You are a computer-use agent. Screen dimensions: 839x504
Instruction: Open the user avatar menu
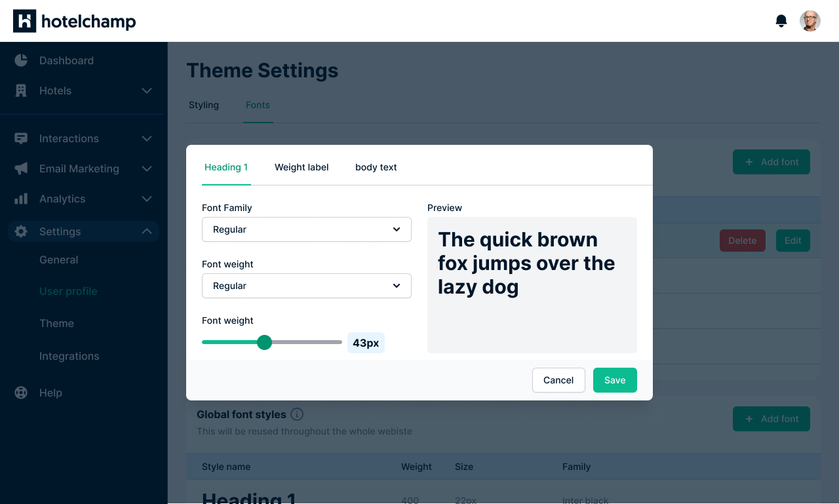click(x=810, y=21)
